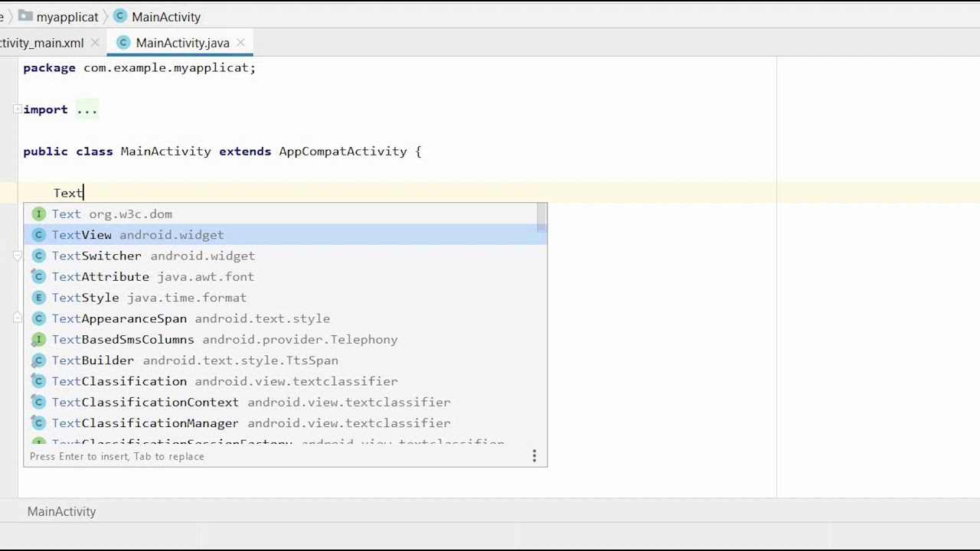Choose TextStyle java.time.format suggestion
This screenshot has width=980, height=551.
(x=285, y=298)
